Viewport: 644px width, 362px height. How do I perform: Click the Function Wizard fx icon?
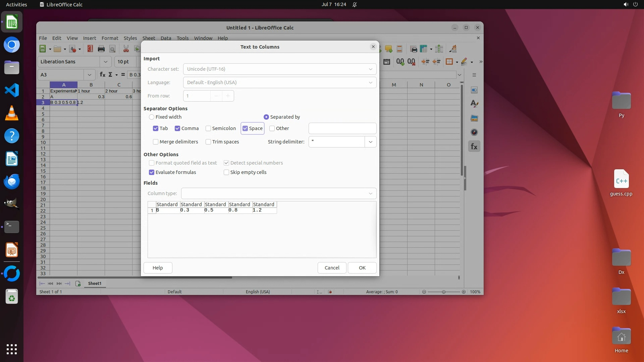click(x=103, y=75)
